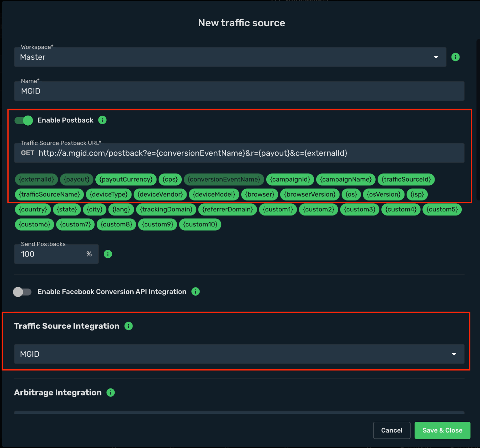Click the Workspace info icon
480x448 pixels.
pos(455,57)
